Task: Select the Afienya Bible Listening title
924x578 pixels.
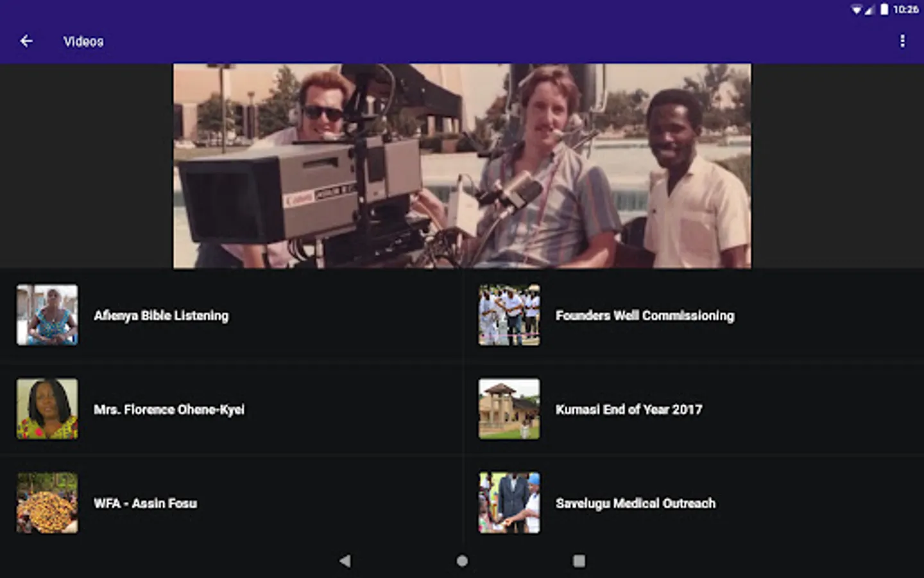Action: (161, 315)
